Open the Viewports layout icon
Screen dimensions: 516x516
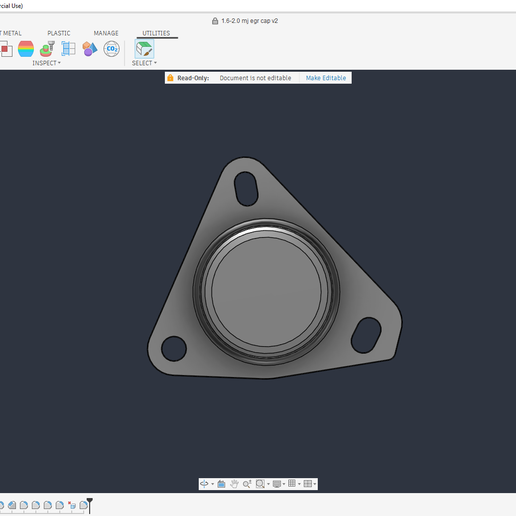click(x=308, y=484)
